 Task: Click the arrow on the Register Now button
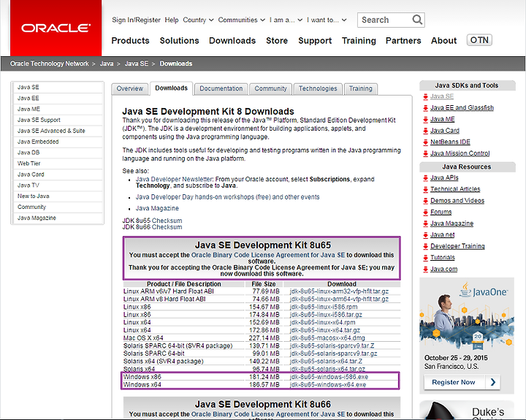click(492, 382)
